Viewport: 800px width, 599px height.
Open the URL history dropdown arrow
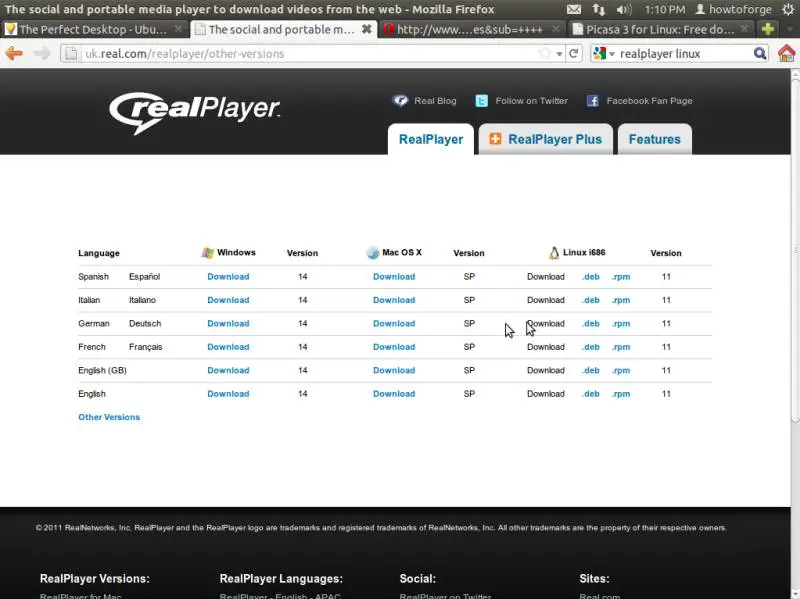(x=560, y=54)
